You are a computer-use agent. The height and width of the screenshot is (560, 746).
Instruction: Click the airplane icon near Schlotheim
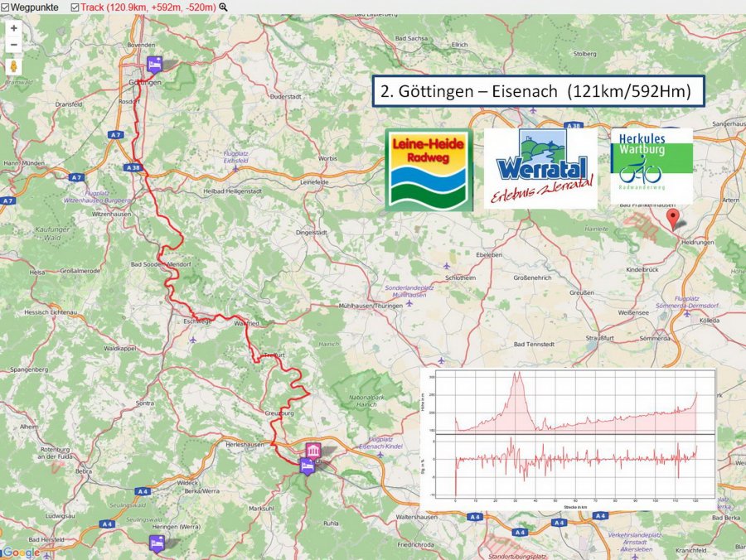tap(446, 266)
